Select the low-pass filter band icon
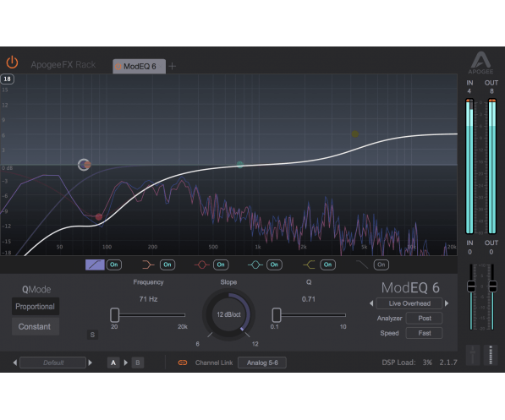The image size is (505, 420). (x=362, y=265)
